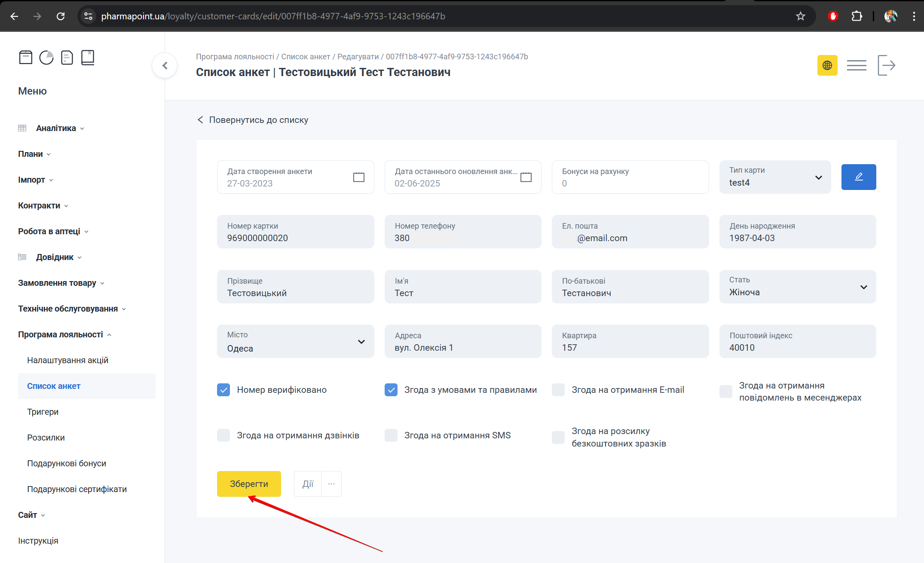
Task: Click the blue edit pencil next to card type
Action: click(858, 177)
